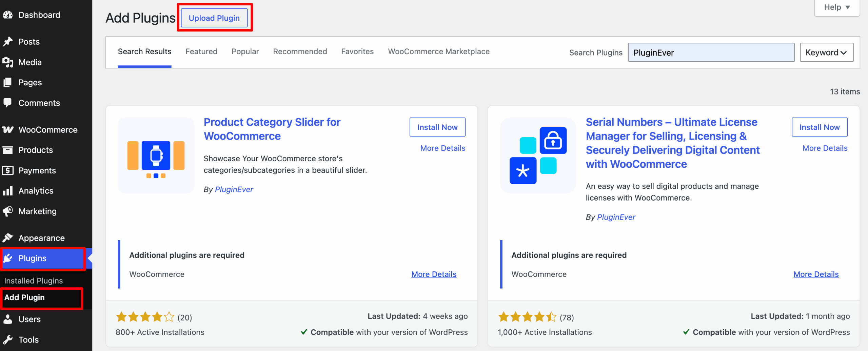Click the WooCommerce logo icon

(x=8, y=130)
